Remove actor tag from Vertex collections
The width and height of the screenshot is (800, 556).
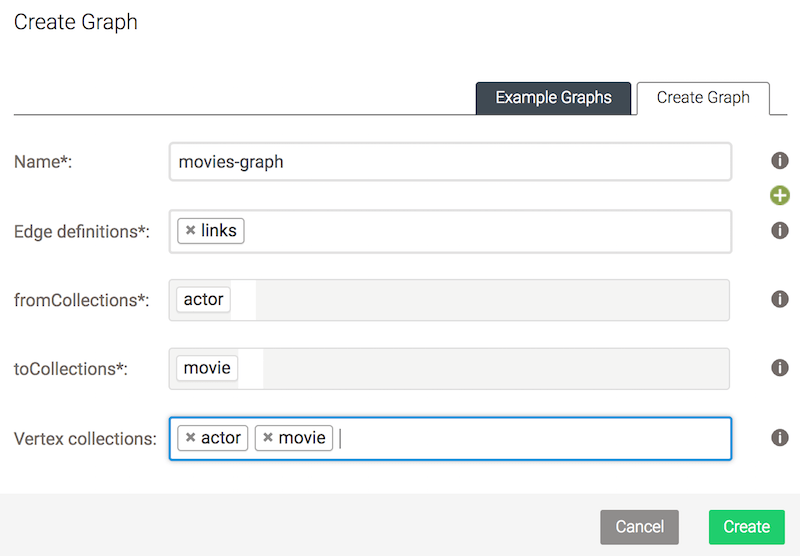pyautogui.click(x=190, y=437)
